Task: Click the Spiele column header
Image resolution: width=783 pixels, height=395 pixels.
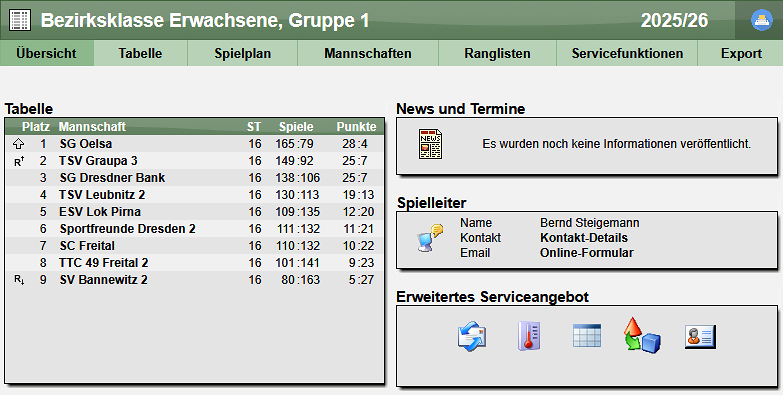Action: [x=296, y=127]
